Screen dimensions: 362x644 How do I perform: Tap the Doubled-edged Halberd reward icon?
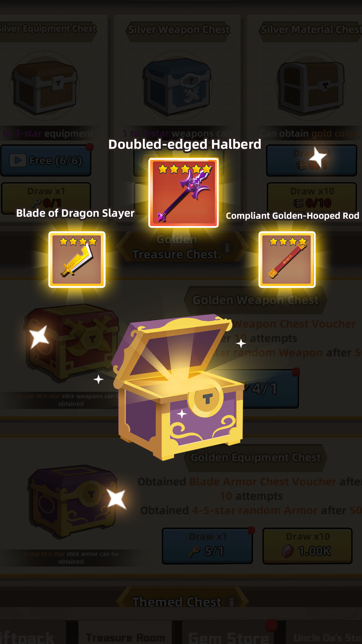[x=184, y=193]
